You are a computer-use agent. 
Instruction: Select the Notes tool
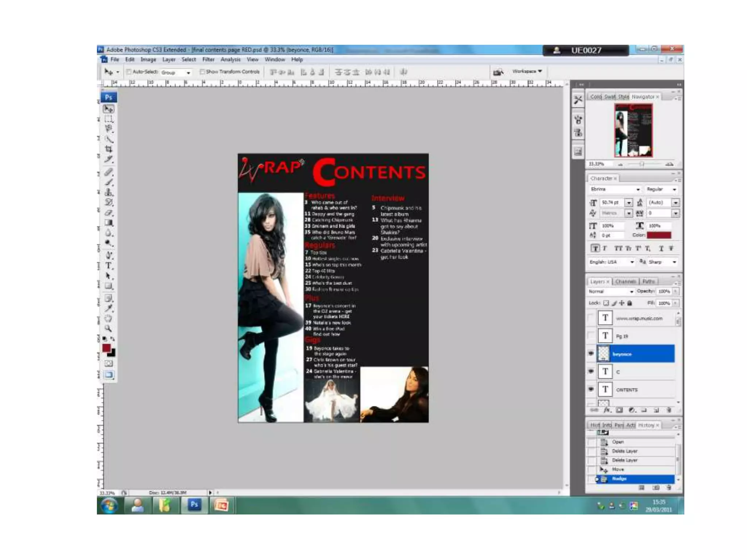tap(109, 298)
